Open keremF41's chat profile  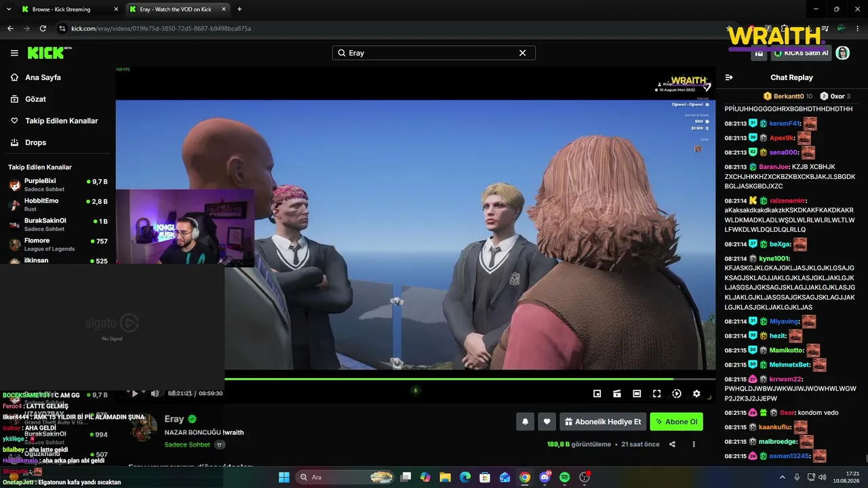click(x=785, y=123)
